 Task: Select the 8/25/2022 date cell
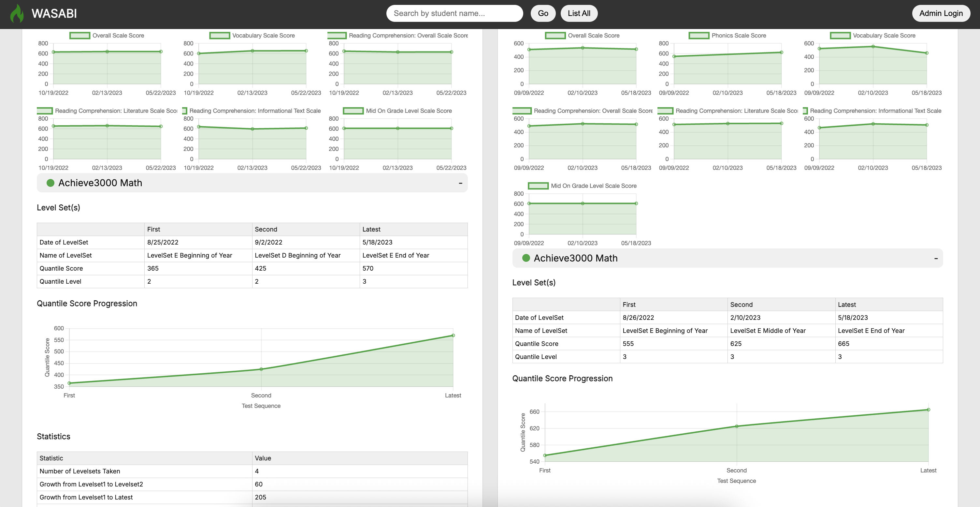click(198, 243)
